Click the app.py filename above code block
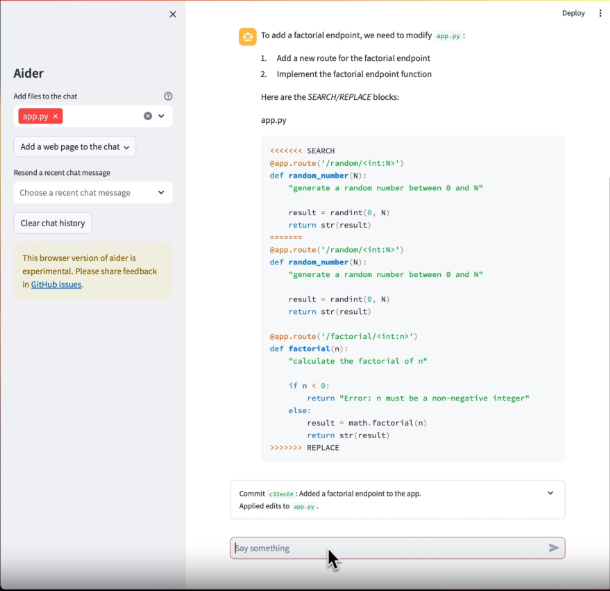Viewport: 610px width, 591px height. [x=273, y=120]
